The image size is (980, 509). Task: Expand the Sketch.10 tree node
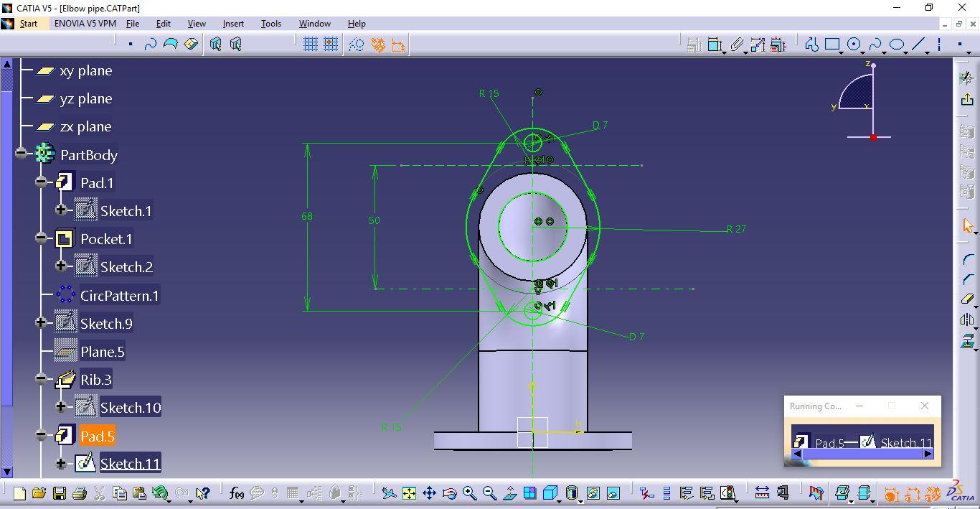[x=61, y=407]
